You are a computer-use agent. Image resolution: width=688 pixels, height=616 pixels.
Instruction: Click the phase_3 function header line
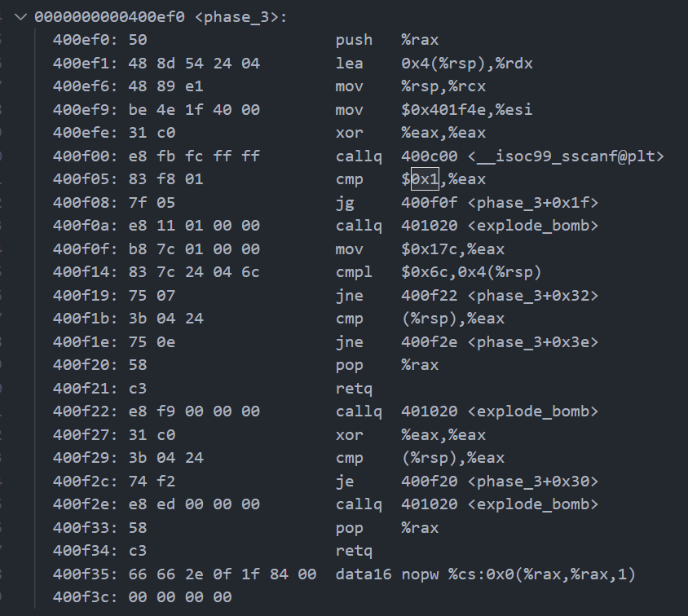[161, 17]
